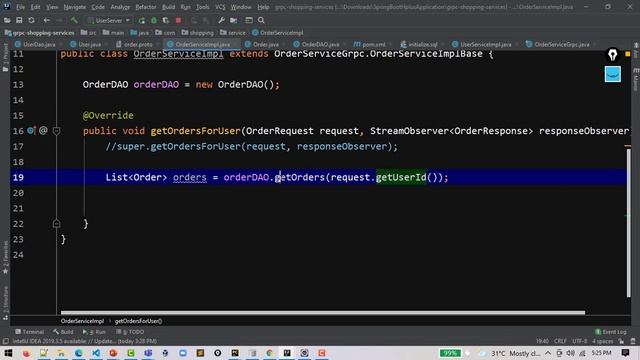Switch to the Order.java tab
640x360 pixels.
point(265,44)
